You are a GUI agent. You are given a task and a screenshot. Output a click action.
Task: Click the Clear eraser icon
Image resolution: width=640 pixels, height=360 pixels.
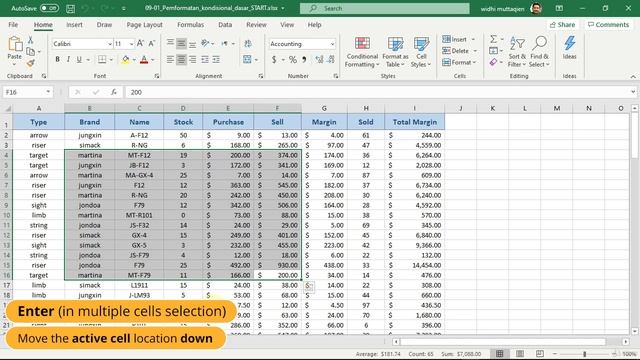coord(493,62)
